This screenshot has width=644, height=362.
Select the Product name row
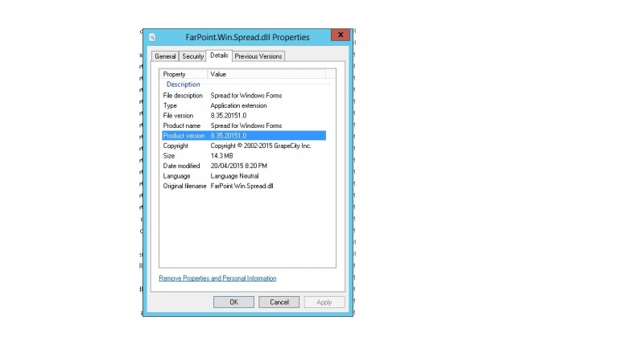tap(242, 125)
